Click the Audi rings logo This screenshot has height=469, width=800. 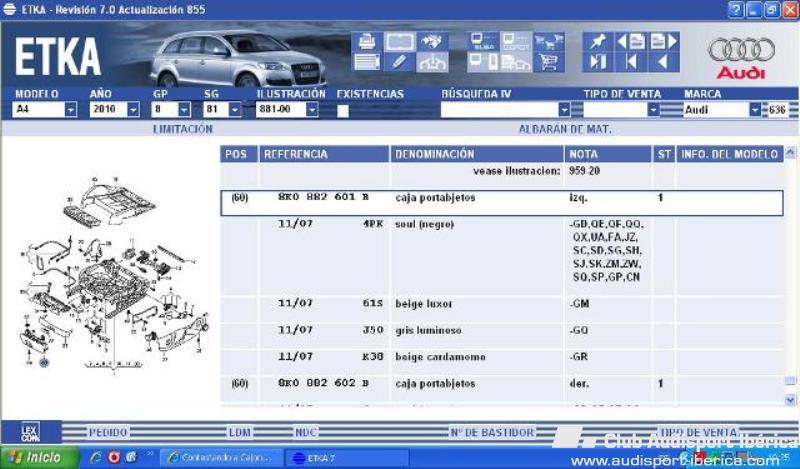741,50
